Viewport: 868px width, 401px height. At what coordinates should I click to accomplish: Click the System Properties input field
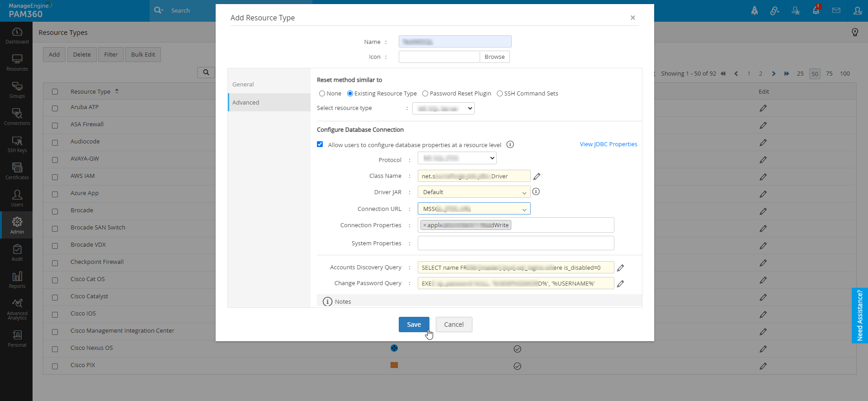coord(516,243)
